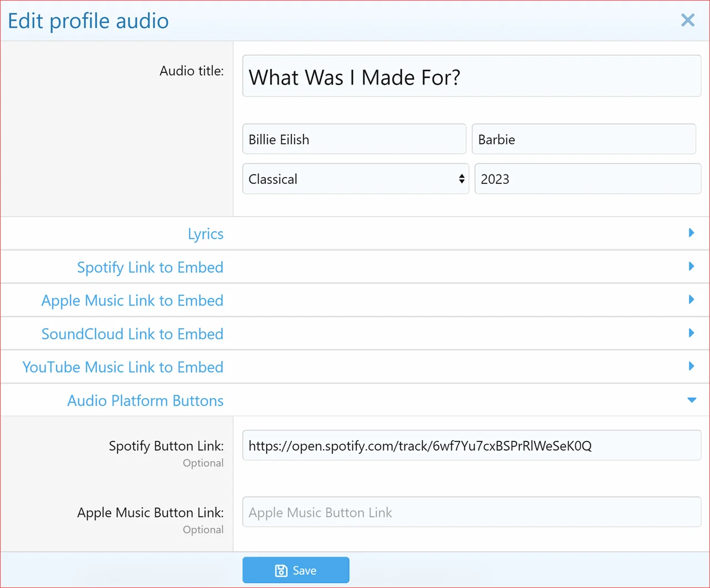Viewport: 710px width, 588px height.
Task: Click the 2023 year field
Action: (x=587, y=179)
